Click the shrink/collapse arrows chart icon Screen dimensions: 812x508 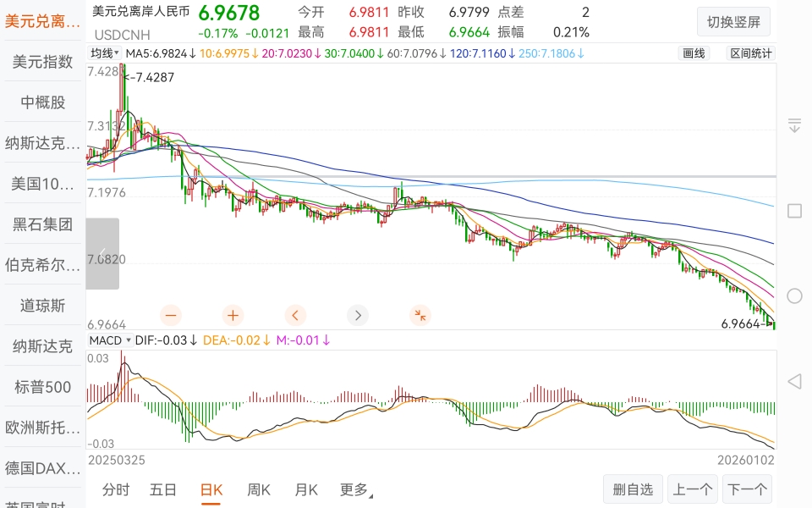[x=420, y=315]
